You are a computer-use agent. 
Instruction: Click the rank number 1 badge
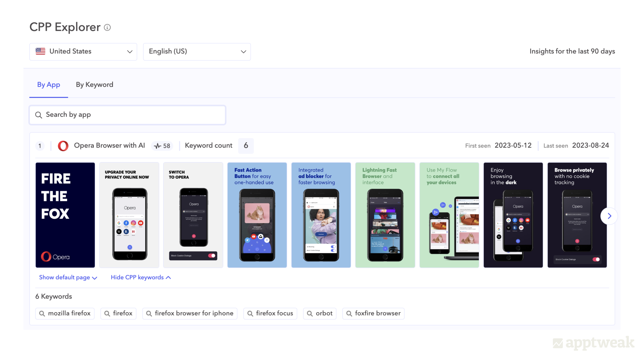pyautogui.click(x=40, y=146)
